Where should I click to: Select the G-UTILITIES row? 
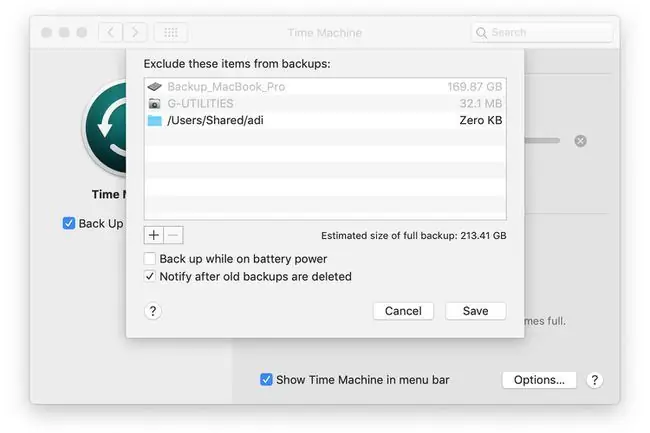pos(325,103)
